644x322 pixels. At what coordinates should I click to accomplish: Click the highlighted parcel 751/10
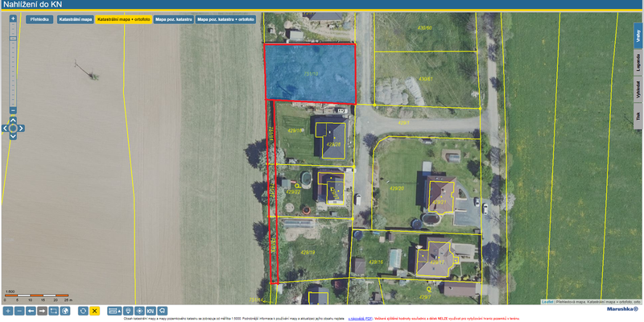pyautogui.click(x=310, y=73)
